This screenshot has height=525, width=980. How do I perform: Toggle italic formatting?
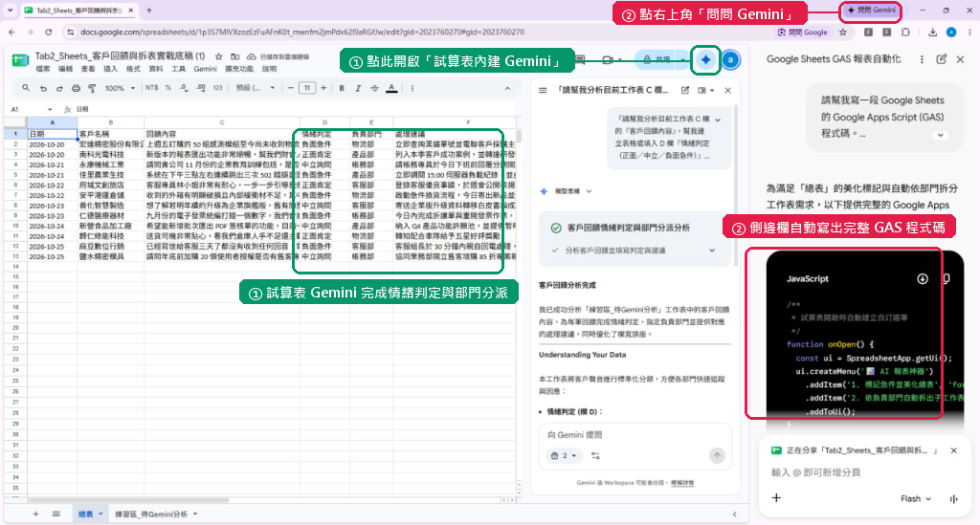(x=358, y=88)
